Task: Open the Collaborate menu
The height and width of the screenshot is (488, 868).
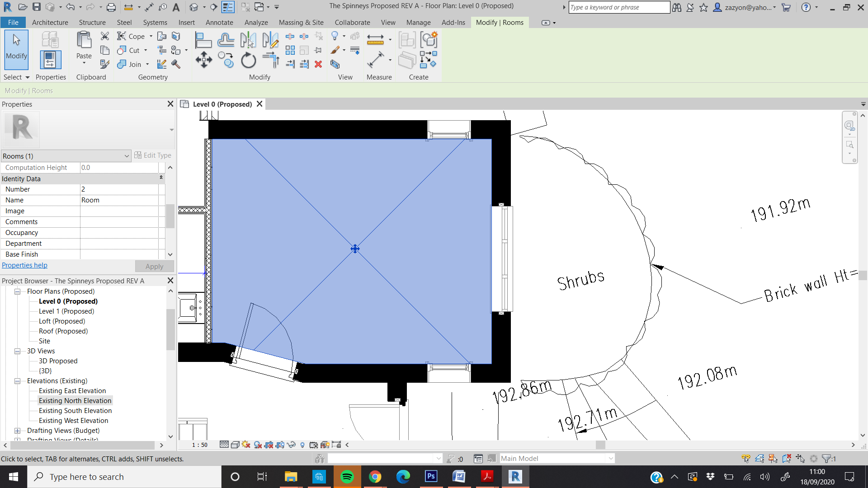Action: pos(352,22)
